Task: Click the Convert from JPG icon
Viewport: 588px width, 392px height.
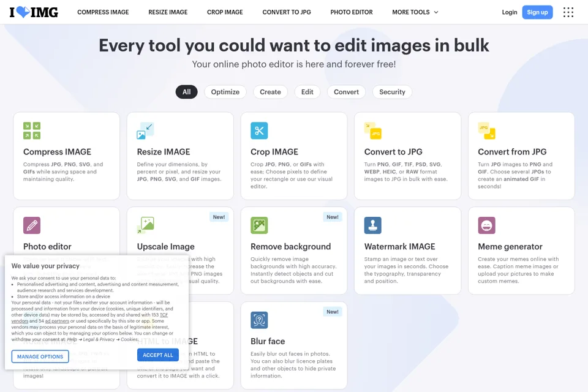Action: coord(487,130)
